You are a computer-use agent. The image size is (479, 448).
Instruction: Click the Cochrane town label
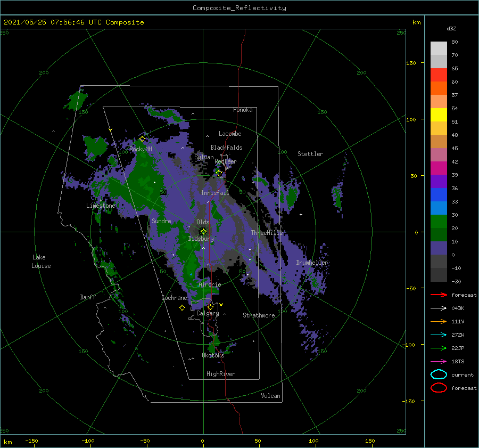[x=174, y=298]
